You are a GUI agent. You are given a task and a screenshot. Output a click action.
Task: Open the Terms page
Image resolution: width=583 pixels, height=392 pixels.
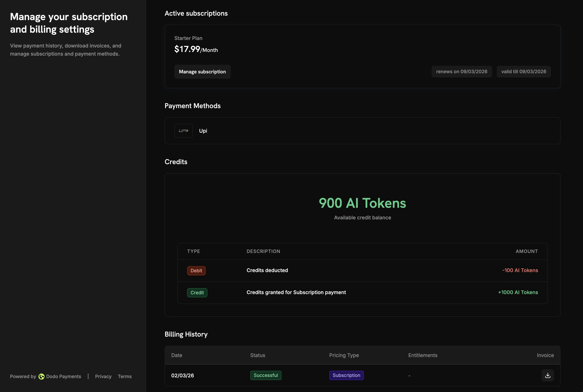125,376
